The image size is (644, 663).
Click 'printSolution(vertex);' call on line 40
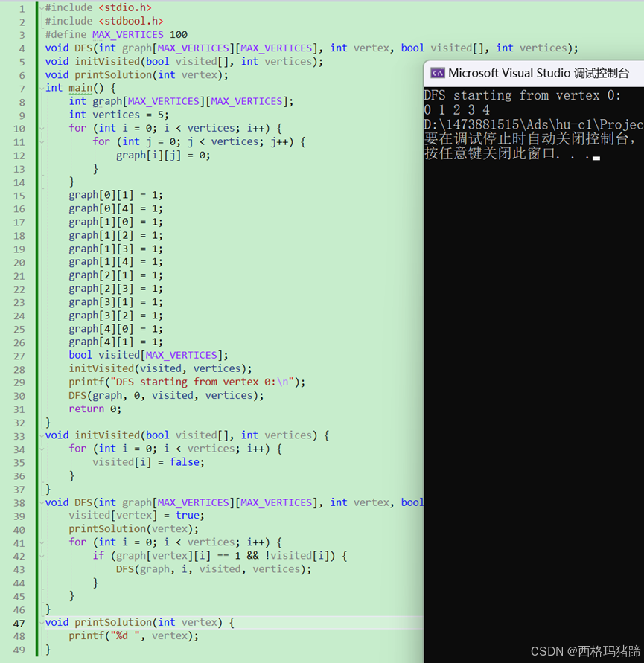(x=134, y=529)
